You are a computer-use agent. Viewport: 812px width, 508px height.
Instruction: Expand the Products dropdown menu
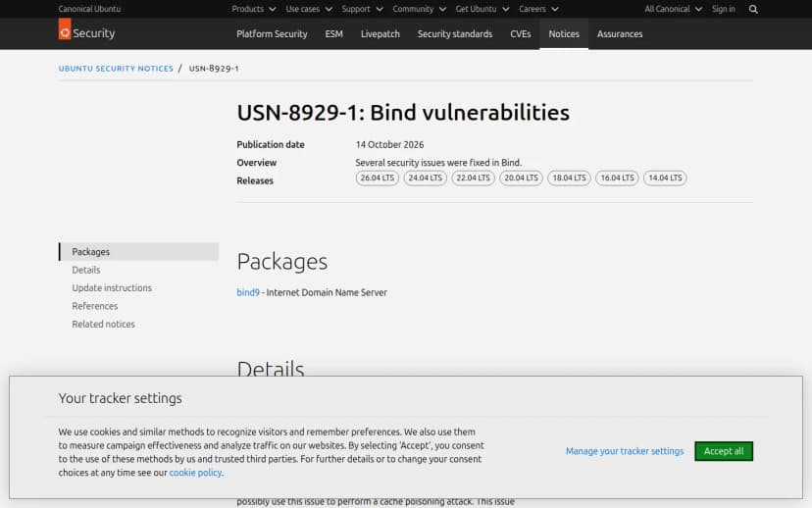click(x=254, y=9)
